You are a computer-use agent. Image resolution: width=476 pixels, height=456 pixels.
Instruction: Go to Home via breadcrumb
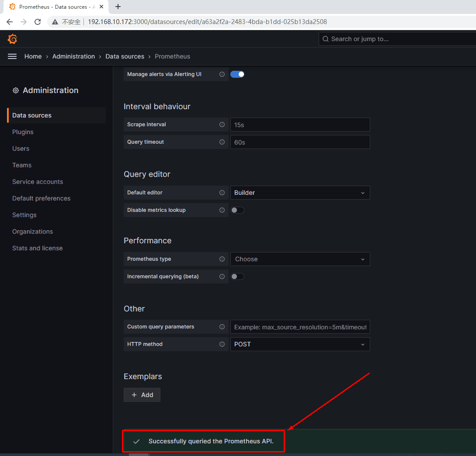click(33, 56)
